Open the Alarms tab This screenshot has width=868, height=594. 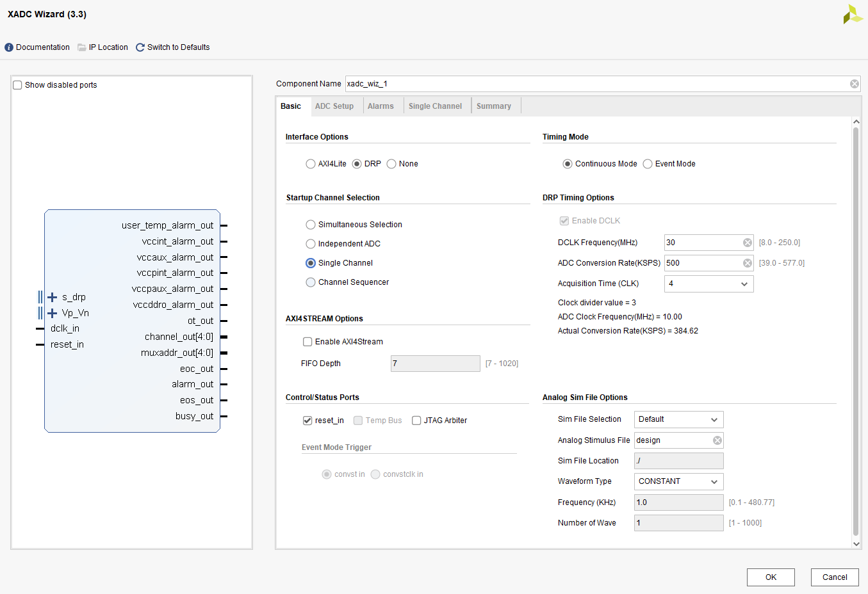pos(381,106)
